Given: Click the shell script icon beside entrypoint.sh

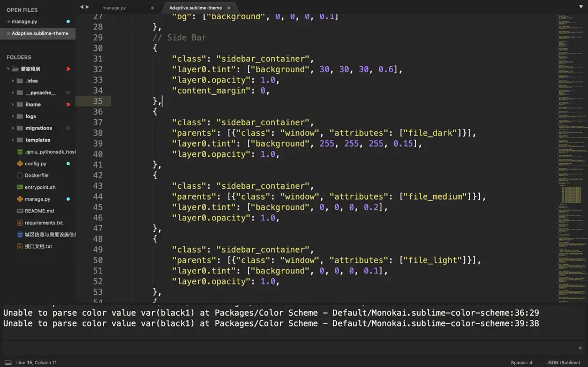Looking at the screenshot, I should pos(20,187).
